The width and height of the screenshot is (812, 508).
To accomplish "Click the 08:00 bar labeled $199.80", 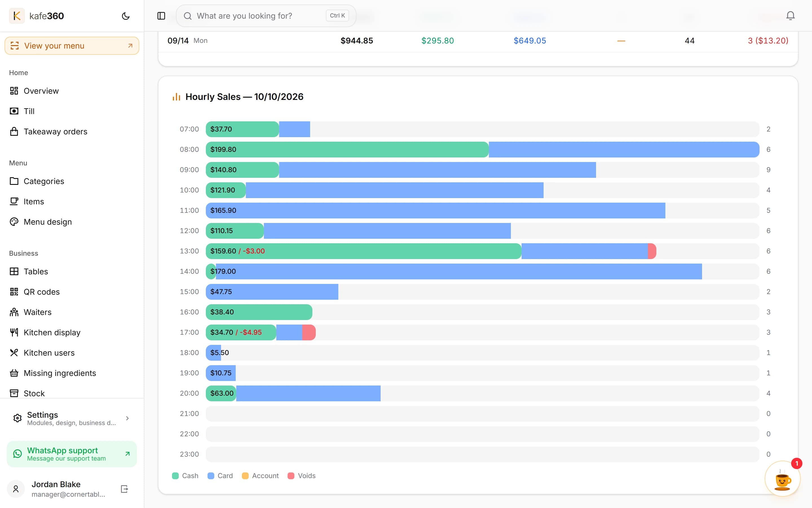I will [x=482, y=150].
